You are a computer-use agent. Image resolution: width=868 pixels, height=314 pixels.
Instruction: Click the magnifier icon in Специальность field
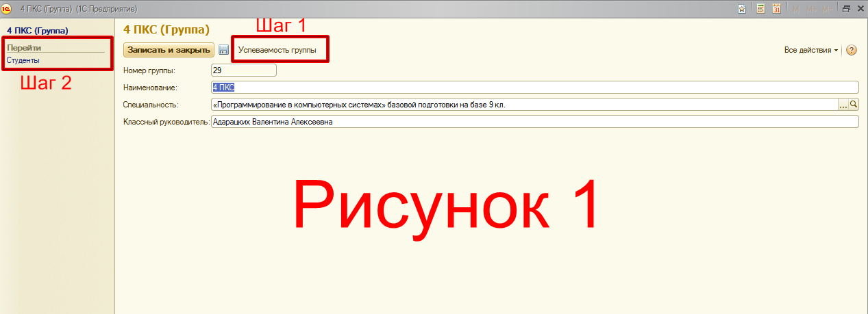click(x=854, y=105)
